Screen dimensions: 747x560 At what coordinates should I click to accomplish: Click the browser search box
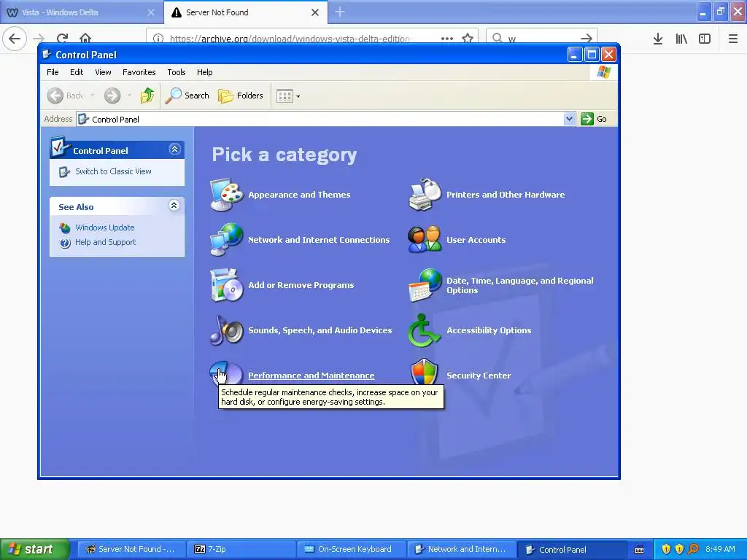542,38
